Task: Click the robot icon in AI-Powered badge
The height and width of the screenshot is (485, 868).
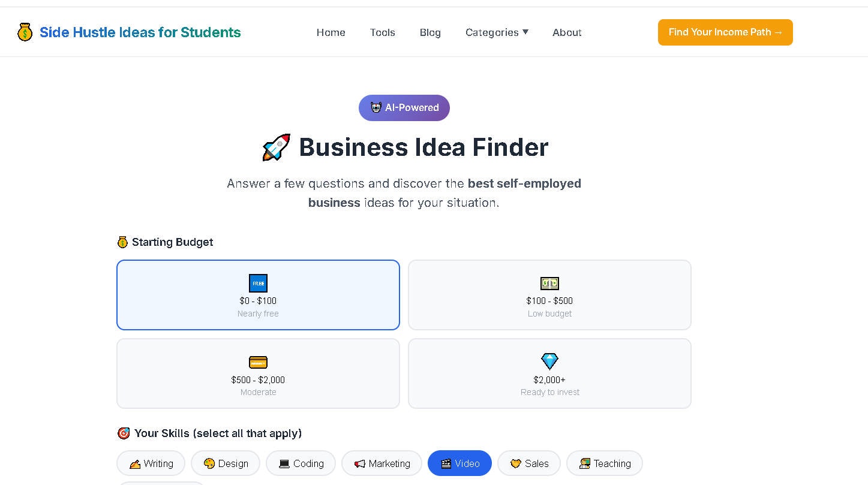Action: 376,108
